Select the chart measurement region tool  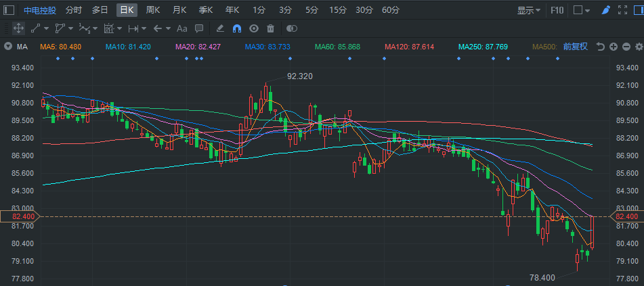click(x=109, y=28)
